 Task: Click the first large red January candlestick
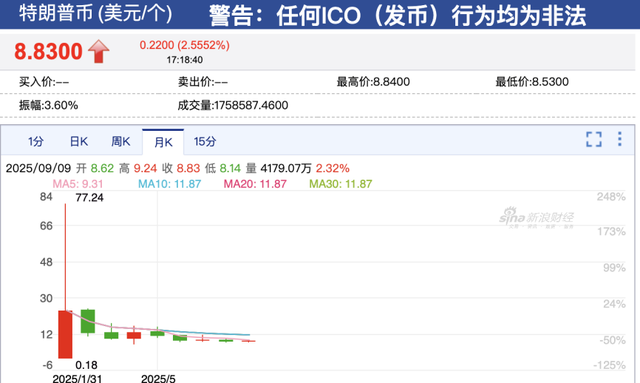click(x=65, y=334)
